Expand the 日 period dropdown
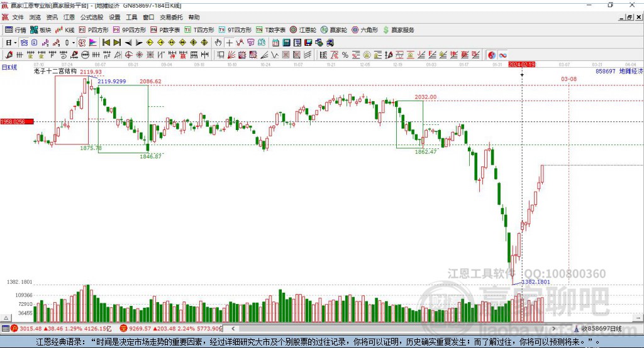This screenshot has width=644, height=348. click(15, 43)
